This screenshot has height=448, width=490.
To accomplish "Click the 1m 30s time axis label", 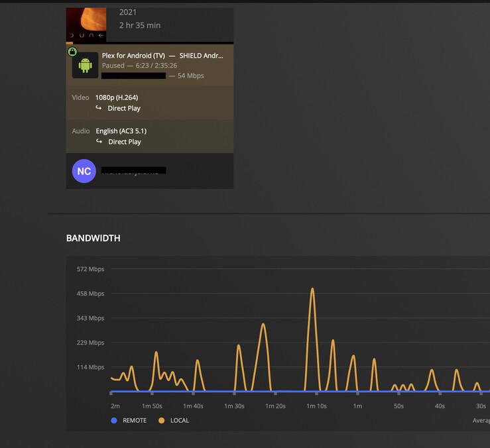I will click(x=234, y=406).
